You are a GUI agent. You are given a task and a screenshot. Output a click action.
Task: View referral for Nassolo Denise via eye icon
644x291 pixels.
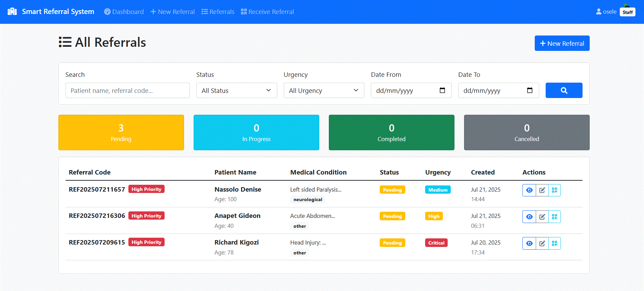click(529, 190)
